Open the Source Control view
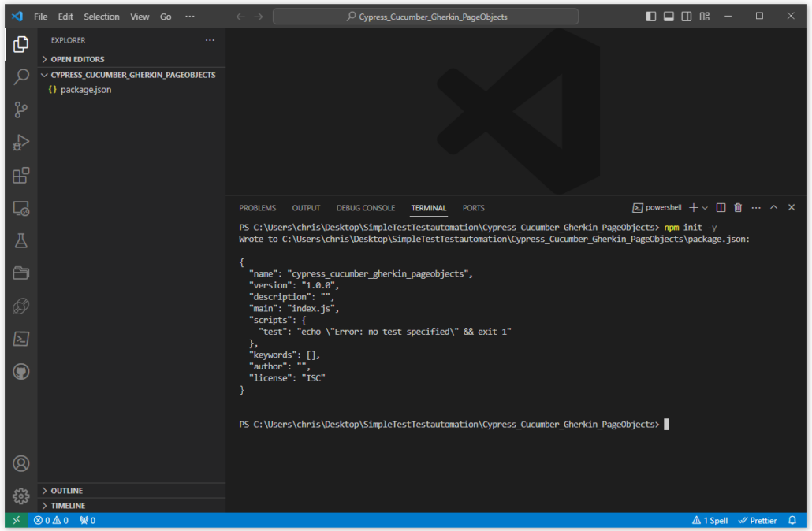This screenshot has height=531, width=812. [21, 110]
